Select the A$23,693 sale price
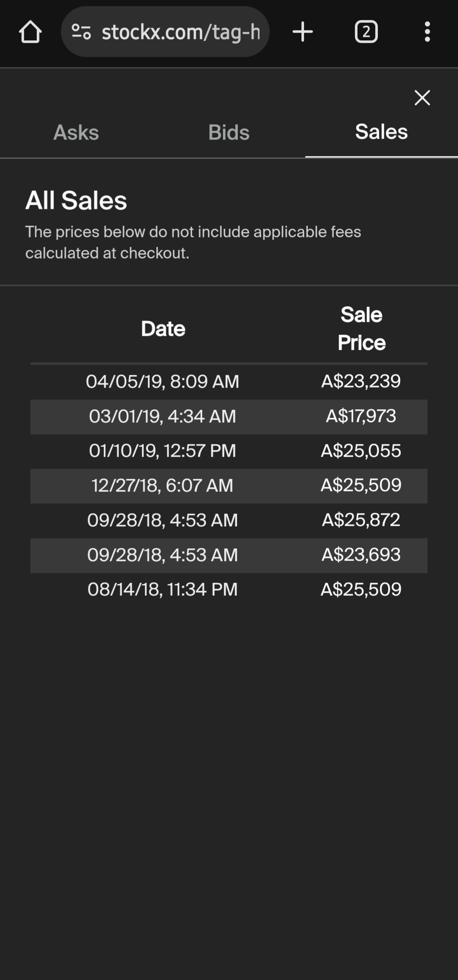The image size is (458, 980). [361, 555]
